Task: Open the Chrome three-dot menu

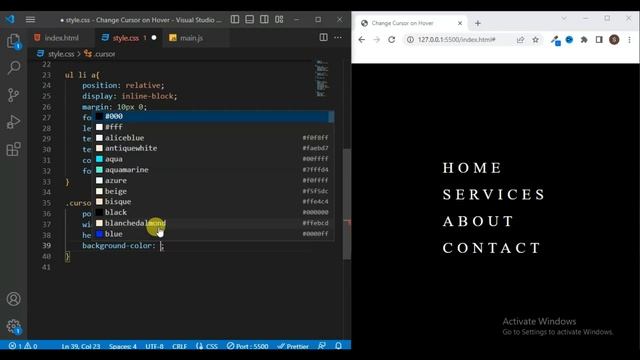Action: [x=629, y=40]
